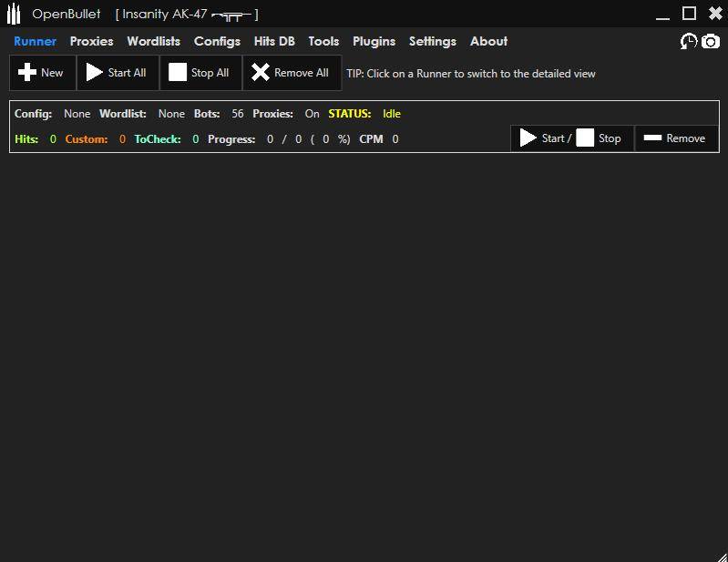Maximize the OpenBullet window
This screenshot has width=728, height=562.
[x=689, y=14]
